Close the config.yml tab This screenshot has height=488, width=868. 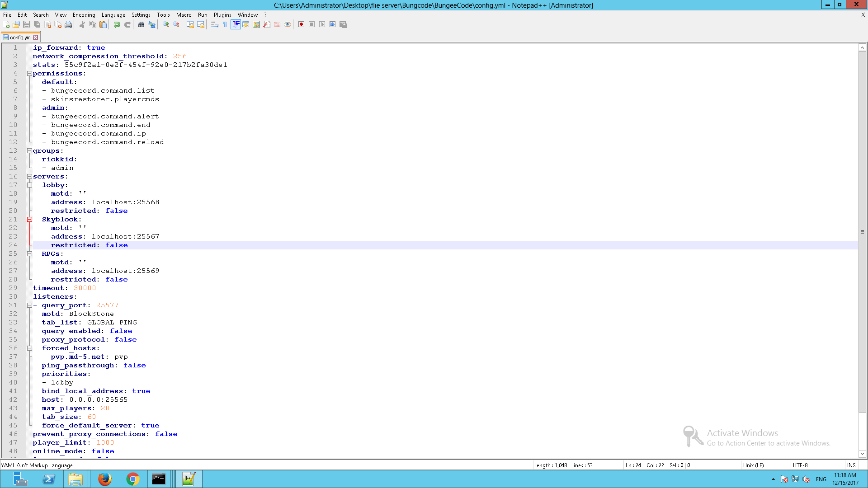pyautogui.click(x=36, y=38)
